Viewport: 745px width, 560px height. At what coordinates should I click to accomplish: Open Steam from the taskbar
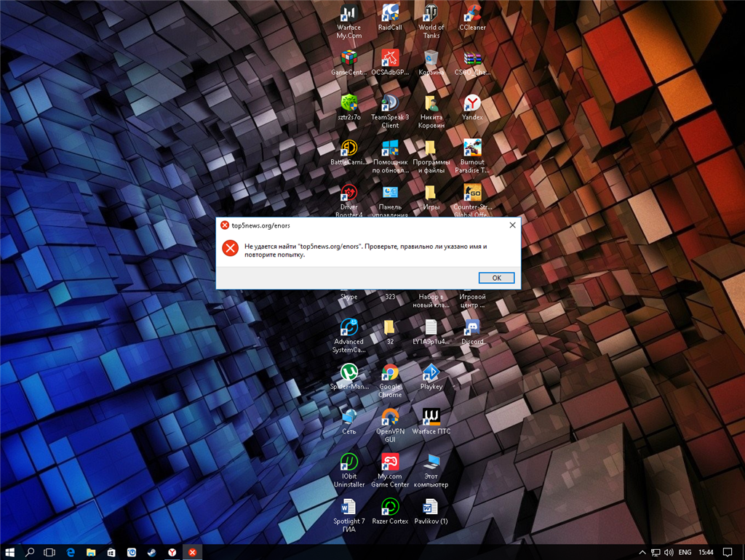152,552
